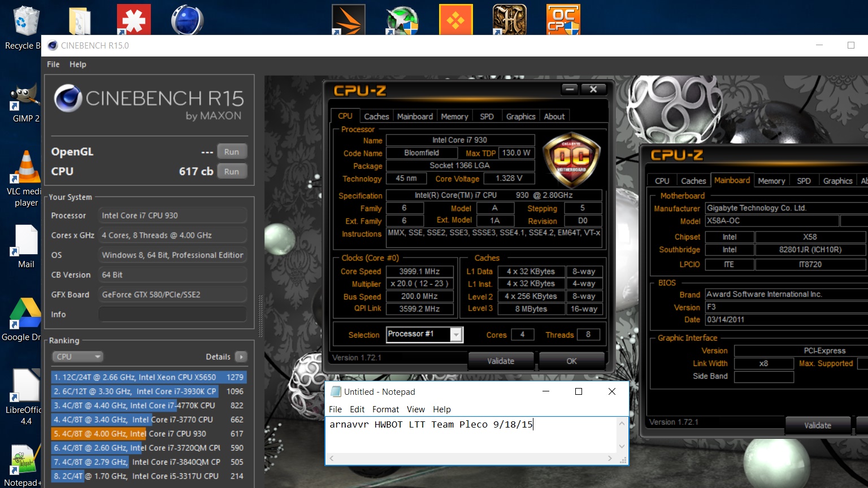Open Memory tab in the second CPU-Z window

tap(771, 181)
